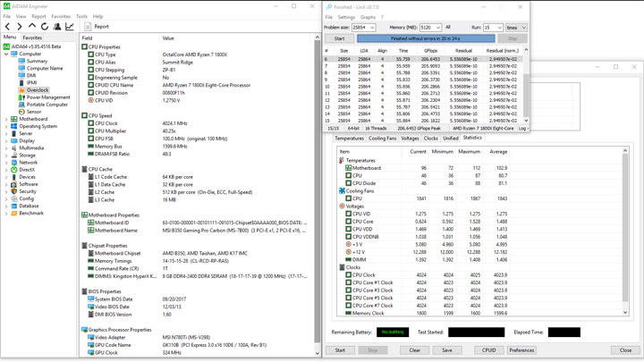Open the Graphs menu in LinX
Image resolution: width=644 pixels, height=362 pixels.
point(368,17)
